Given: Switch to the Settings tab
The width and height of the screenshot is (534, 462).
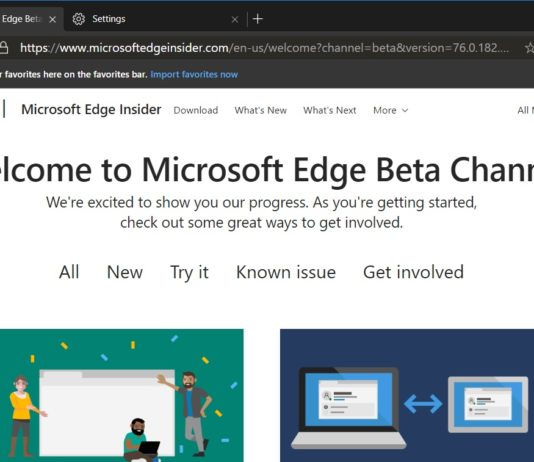Looking at the screenshot, I should pos(155,19).
